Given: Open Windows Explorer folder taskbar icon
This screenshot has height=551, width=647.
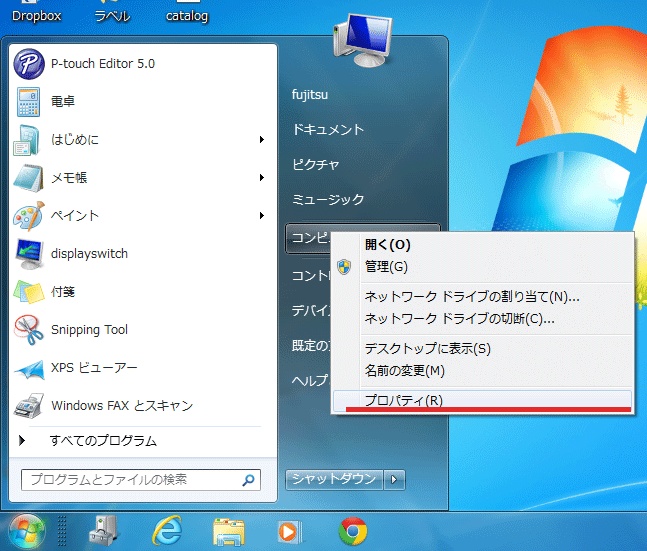Looking at the screenshot, I should [229, 532].
